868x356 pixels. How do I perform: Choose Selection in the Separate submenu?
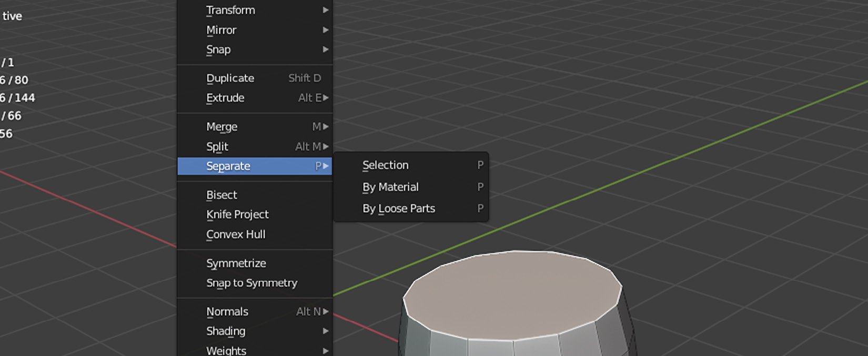[411, 165]
